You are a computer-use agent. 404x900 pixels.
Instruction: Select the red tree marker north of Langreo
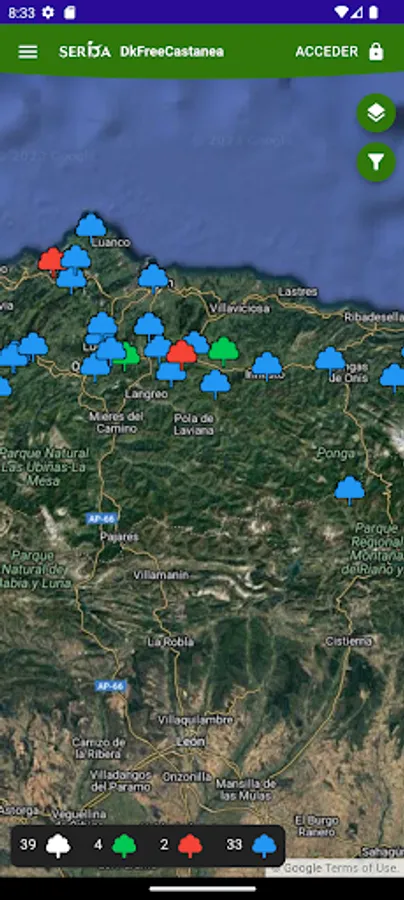coord(182,354)
